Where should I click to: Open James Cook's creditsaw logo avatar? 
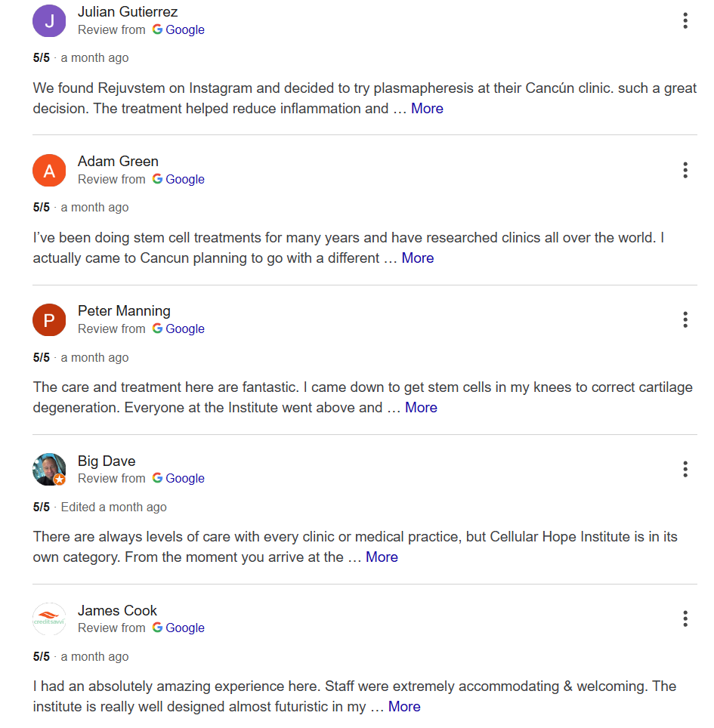pos(49,619)
